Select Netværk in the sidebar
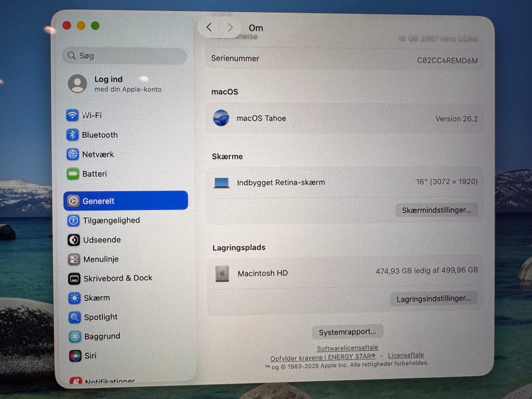Viewport: 532px width, 399px height. pyautogui.click(x=126, y=154)
